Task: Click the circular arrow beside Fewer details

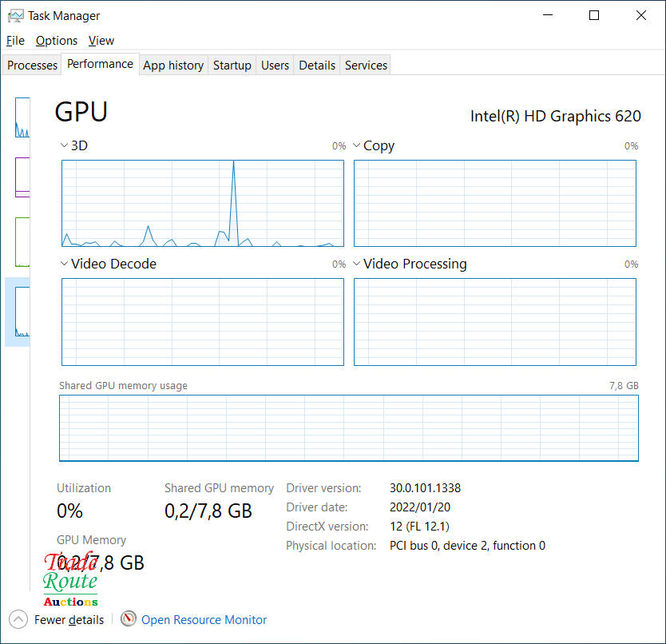Action: (18, 619)
